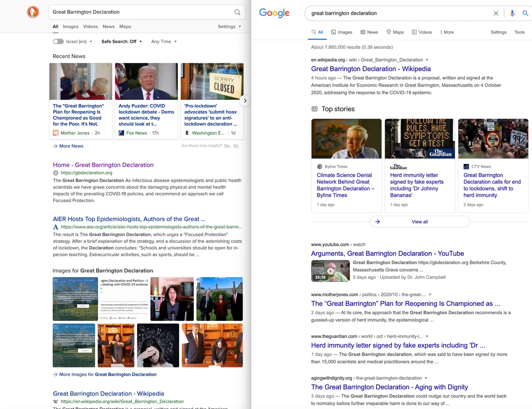Viewport: 532px width, 409px height.
Task: Open AIER Hosts Top Epidemiologists result
Action: tap(129, 219)
